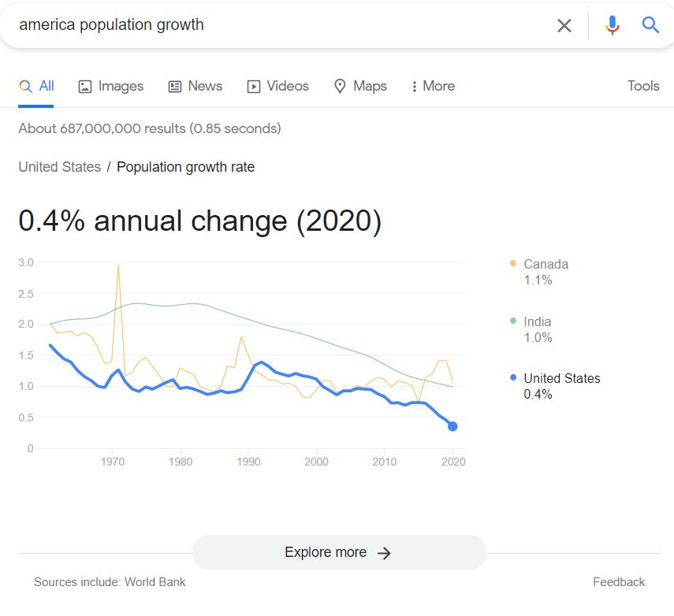Click the 2020 data point dot
The width and height of the screenshot is (674, 616).
coord(452,427)
